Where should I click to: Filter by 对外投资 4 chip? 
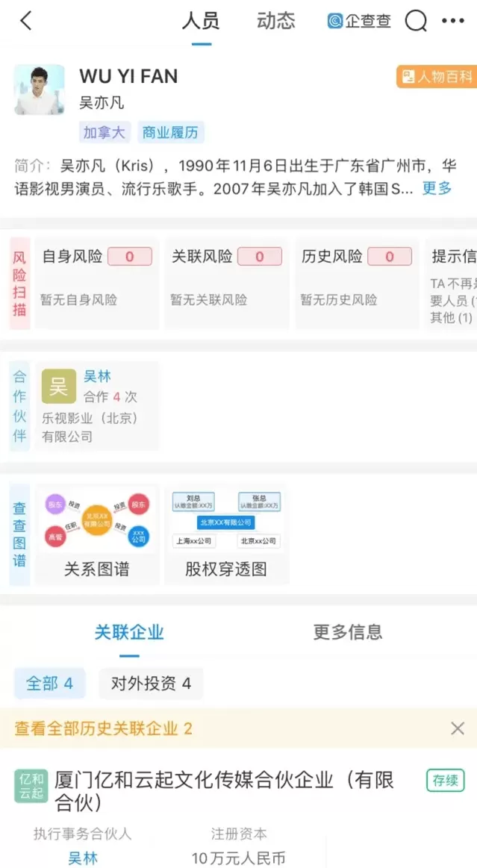point(151,684)
